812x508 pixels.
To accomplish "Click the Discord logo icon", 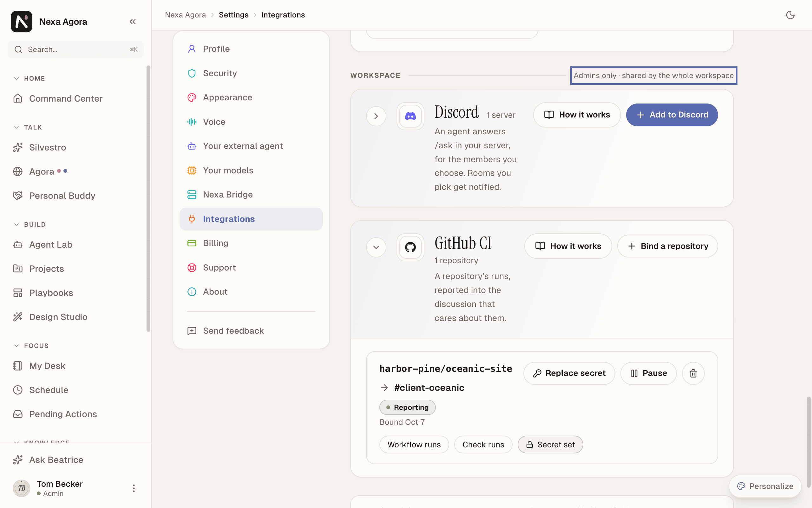I will [x=410, y=116].
